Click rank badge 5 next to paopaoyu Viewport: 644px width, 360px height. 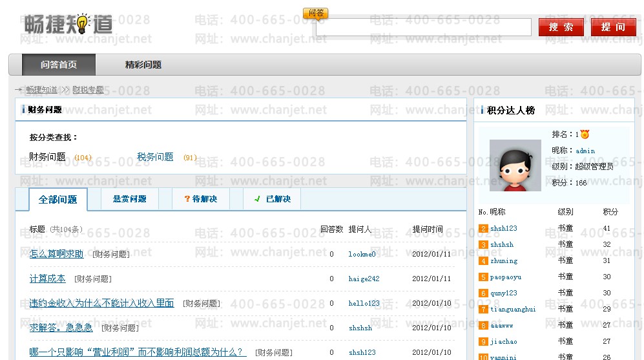coord(483,277)
